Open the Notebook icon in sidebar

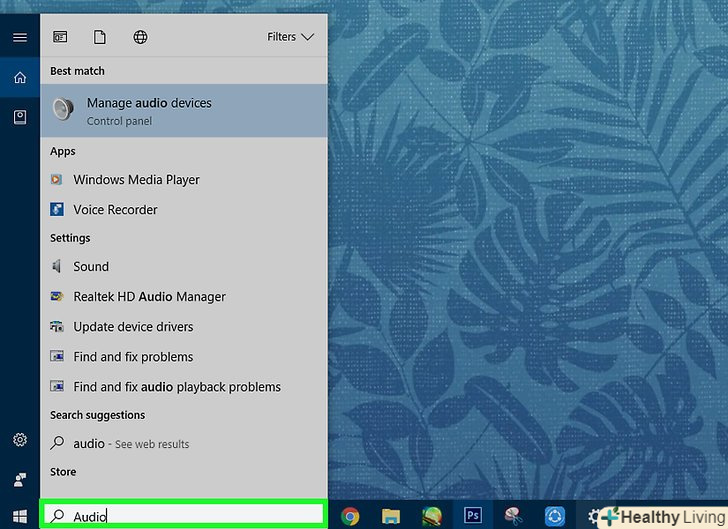pos(19,117)
